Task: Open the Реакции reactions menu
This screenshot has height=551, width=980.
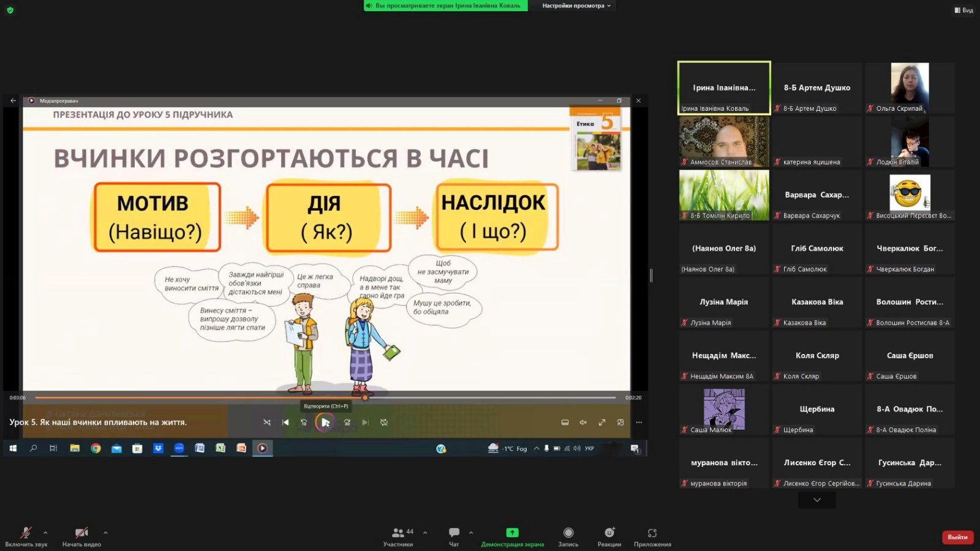Action: [x=609, y=536]
